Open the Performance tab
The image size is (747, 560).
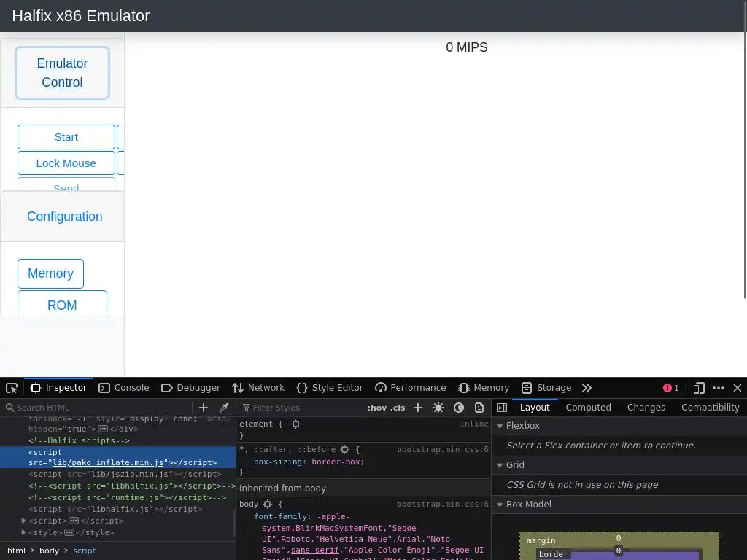click(x=411, y=388)
